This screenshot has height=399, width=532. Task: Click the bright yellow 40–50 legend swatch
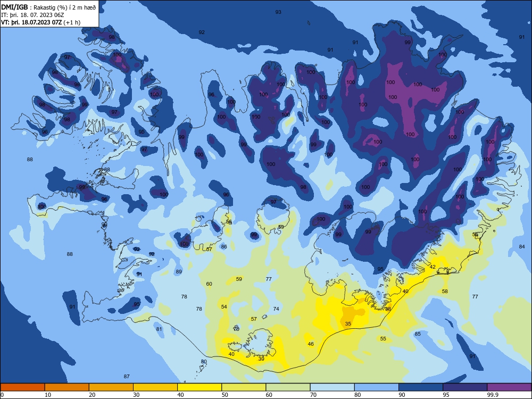199,387
